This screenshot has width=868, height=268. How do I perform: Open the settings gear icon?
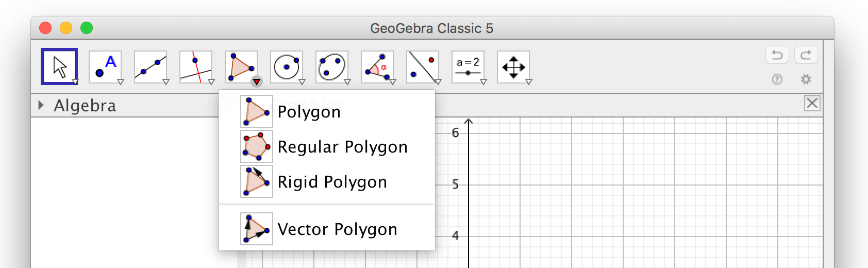point(806,79)
